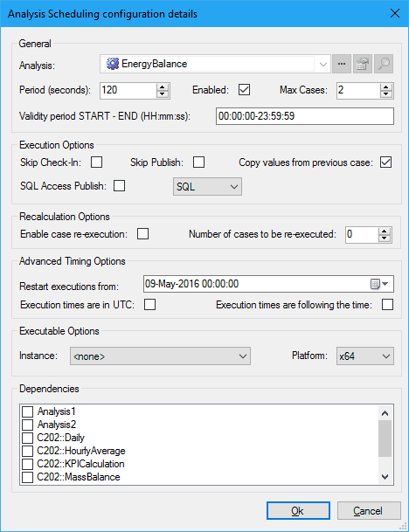Screen dimensions: 409x532
Task: Select the C202::MassBalance text row
Action: [x=79, y=477]
